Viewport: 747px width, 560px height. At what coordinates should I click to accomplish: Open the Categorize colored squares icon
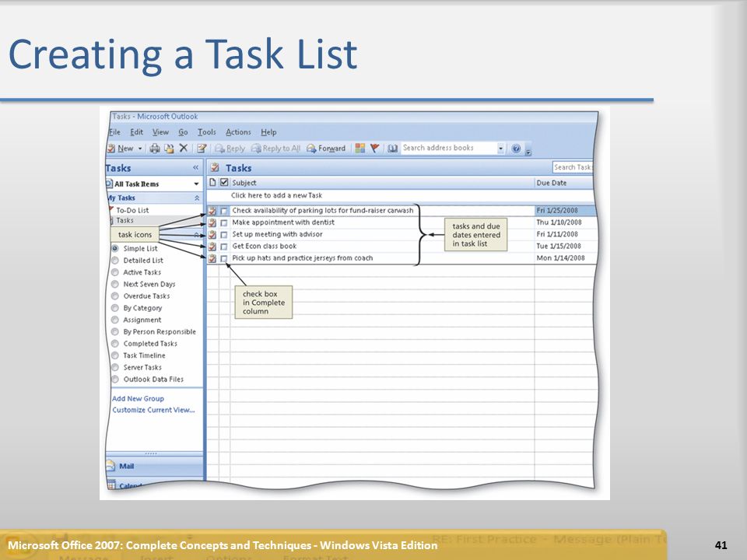(360, 148)
